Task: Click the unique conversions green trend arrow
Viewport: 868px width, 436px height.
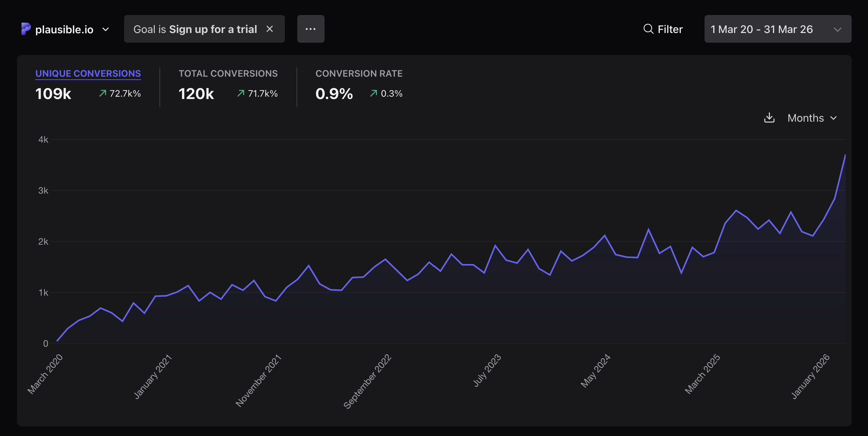Action: (x=102, y=93)
